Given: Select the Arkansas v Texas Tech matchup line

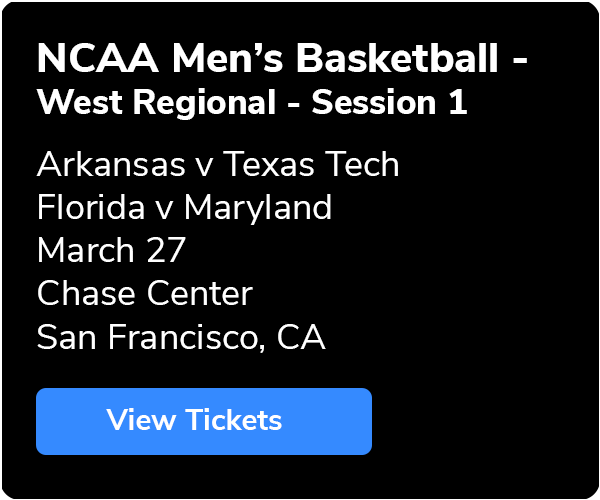Looking at the screenshot, I should click(x=218, y=164).
